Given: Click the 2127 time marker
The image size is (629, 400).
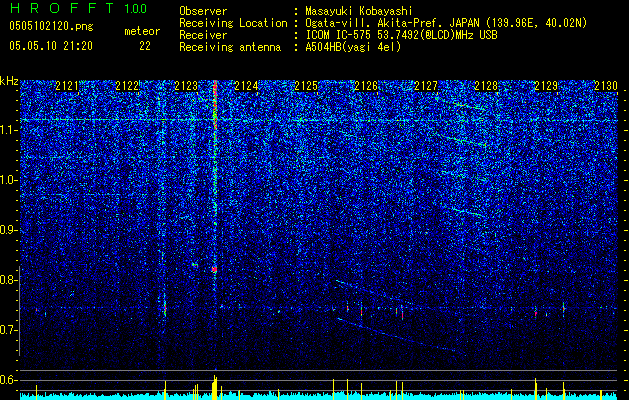Looking at the screenshot, I should (426, 86).
